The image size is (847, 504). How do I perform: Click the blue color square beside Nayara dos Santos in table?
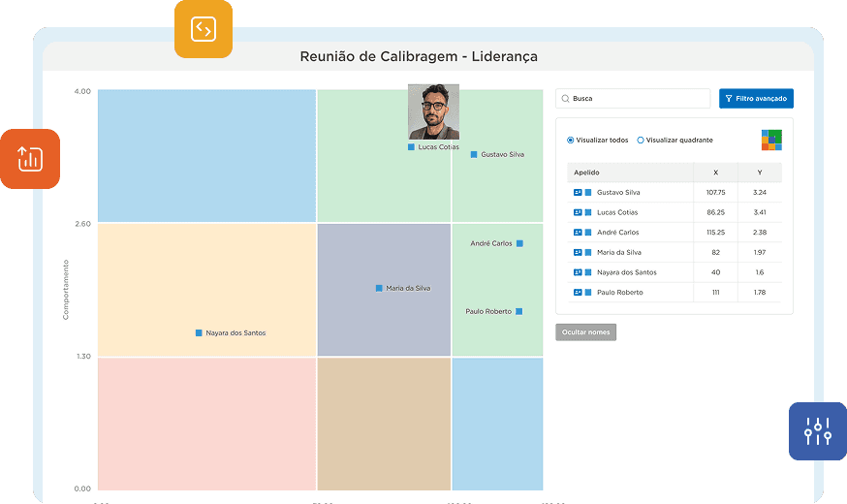(x=588, y=273)
